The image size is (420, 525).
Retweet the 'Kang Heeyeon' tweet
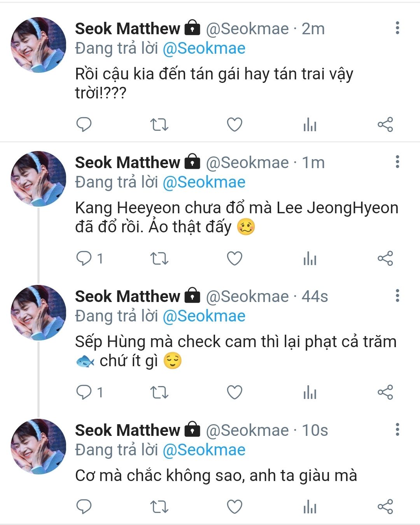(159, 258)
